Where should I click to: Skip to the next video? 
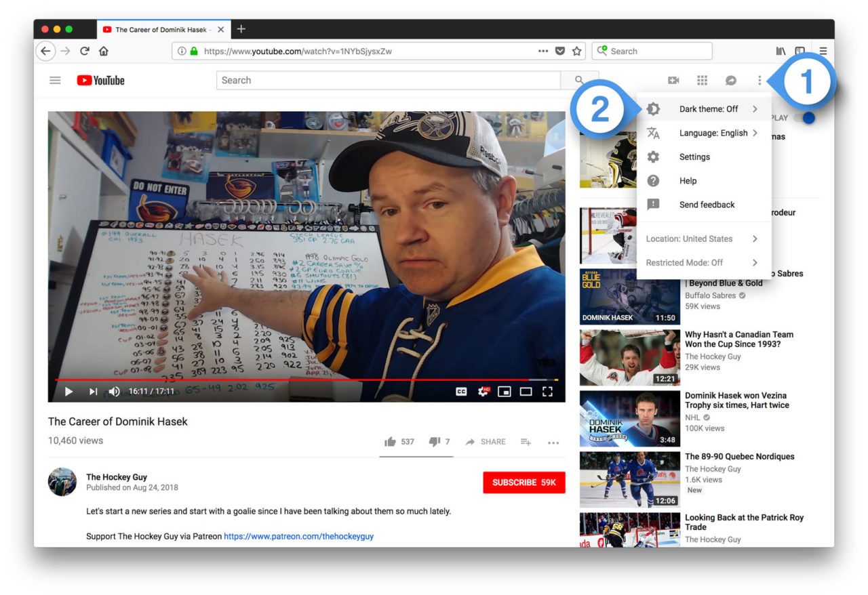[x=93, y=391]
